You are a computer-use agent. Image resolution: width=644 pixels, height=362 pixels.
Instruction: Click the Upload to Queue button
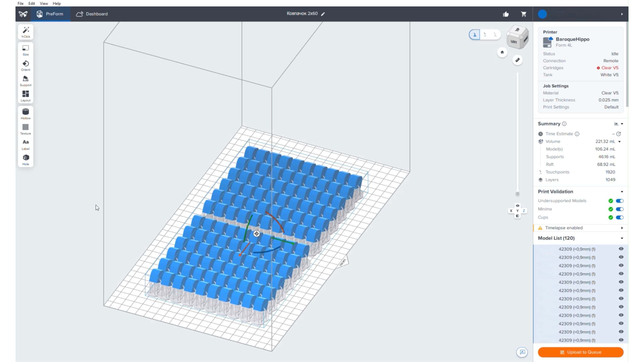point(581,352)
